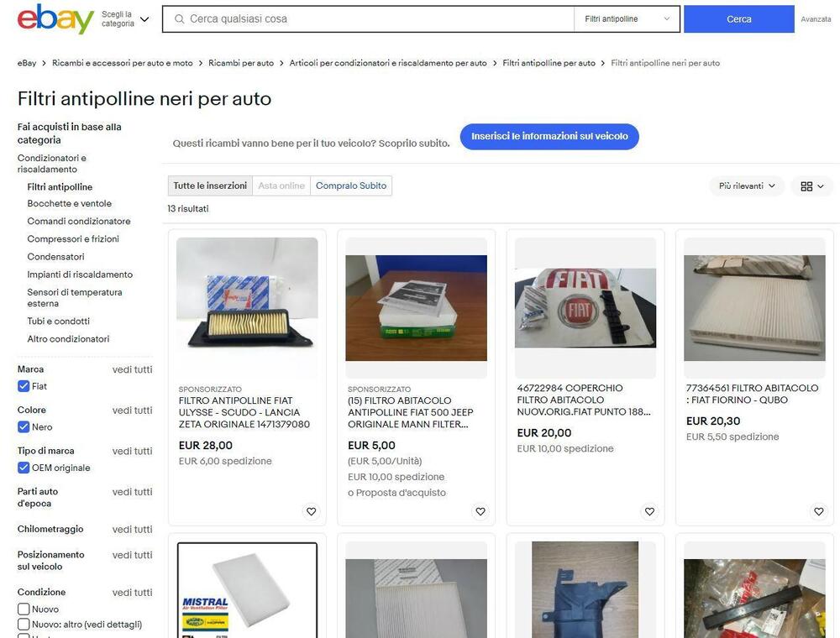
Task: Open the blue plastic part product image
Action: pos(585,590)
